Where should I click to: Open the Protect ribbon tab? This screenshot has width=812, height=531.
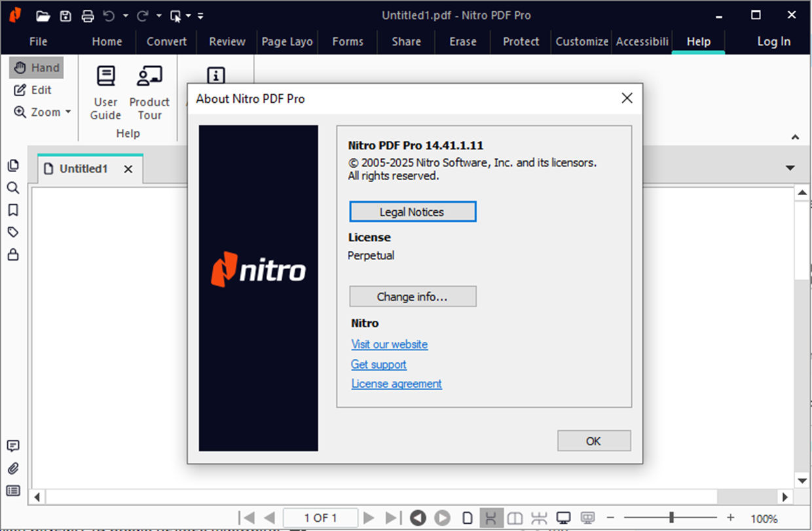[520, 41]
